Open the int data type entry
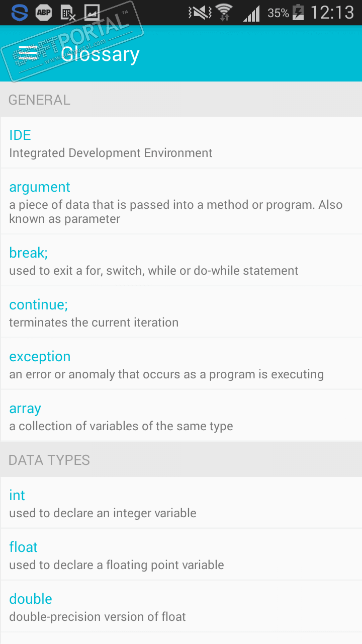Image resolution: width=362 pixels, height=644 pixels. pyautogui.click(x=181, y=503)
